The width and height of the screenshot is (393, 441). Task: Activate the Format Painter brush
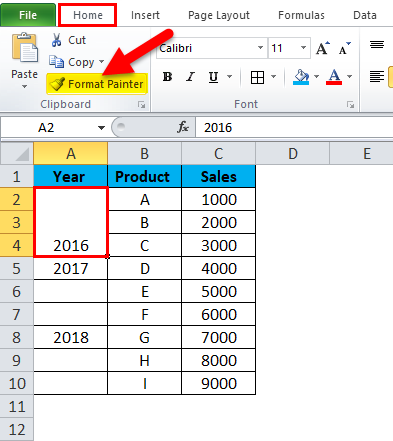(97, 84)
